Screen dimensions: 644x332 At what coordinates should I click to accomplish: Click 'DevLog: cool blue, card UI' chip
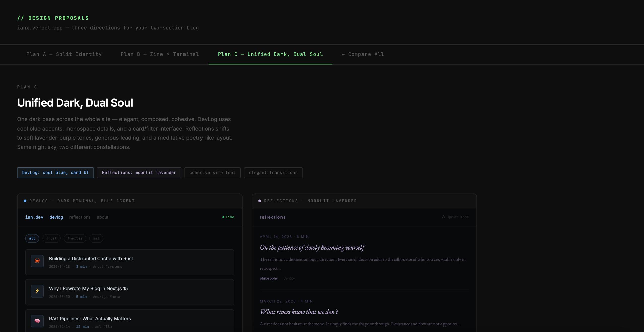(x=55, y=173)
